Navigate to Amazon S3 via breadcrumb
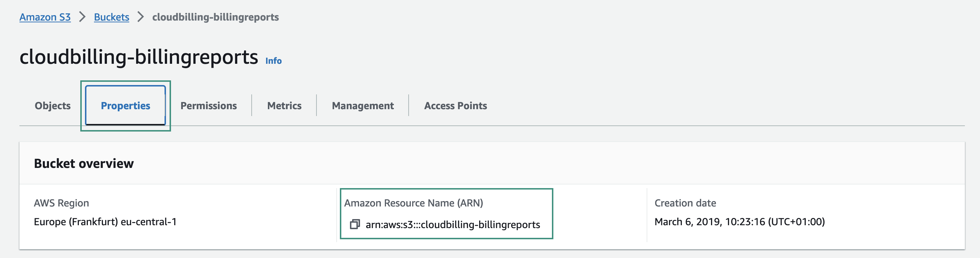This screenshot has height=258, width=980. coord(45,17)
